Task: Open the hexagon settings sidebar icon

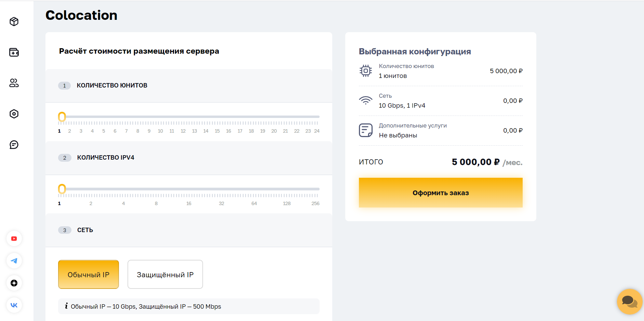Action: click(14, 114)
